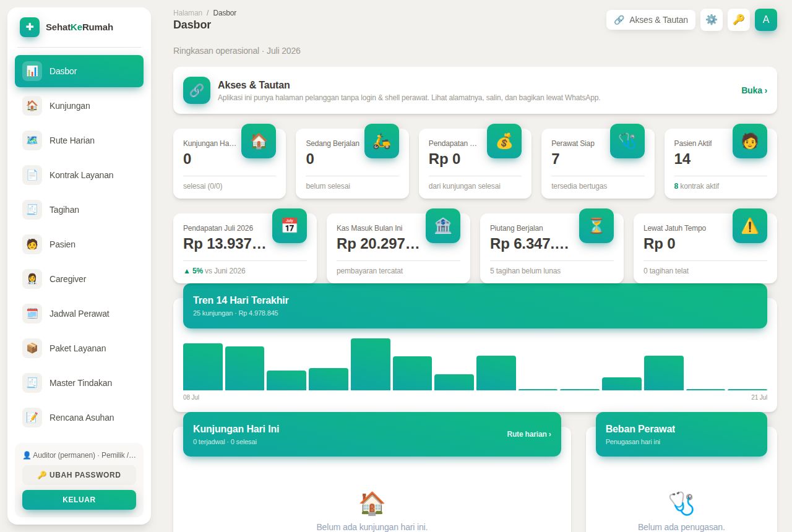This screenshot has width=792, height=532.
Task: Click the Master Tindakan receipt icon
Action: pyautogui.click(x=32, y=383)
